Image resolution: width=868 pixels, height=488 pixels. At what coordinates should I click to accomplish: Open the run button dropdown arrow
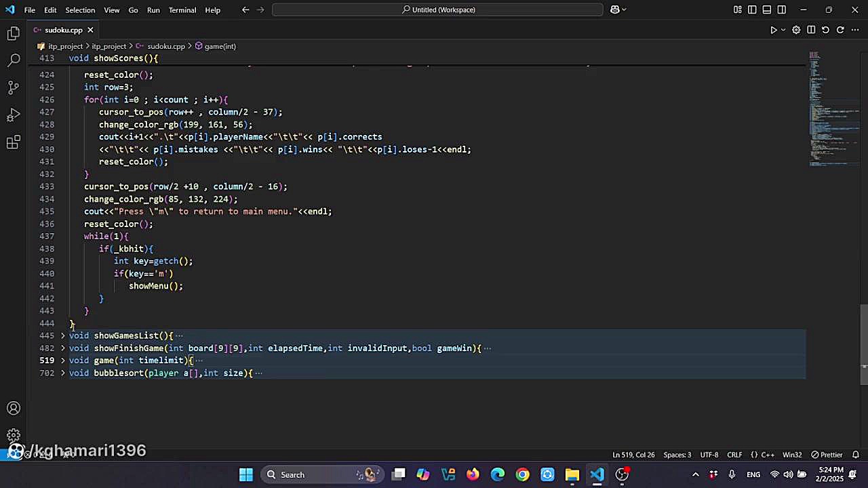coord(783,30)
